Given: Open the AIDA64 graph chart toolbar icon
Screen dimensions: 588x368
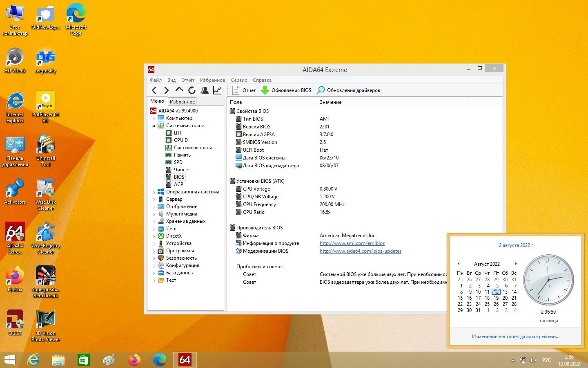Looking at the screenshot, I should coord(217,90).
